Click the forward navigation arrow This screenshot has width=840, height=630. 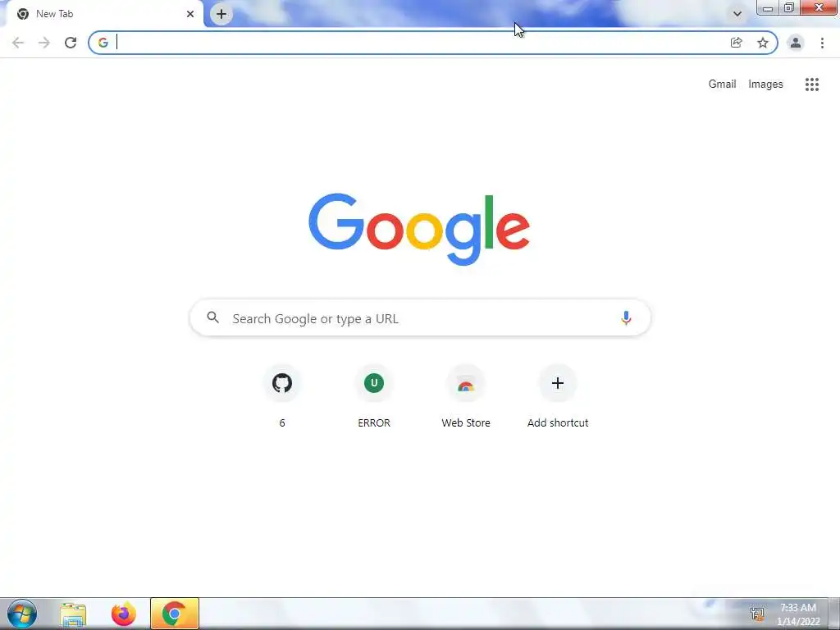[44, 43]
